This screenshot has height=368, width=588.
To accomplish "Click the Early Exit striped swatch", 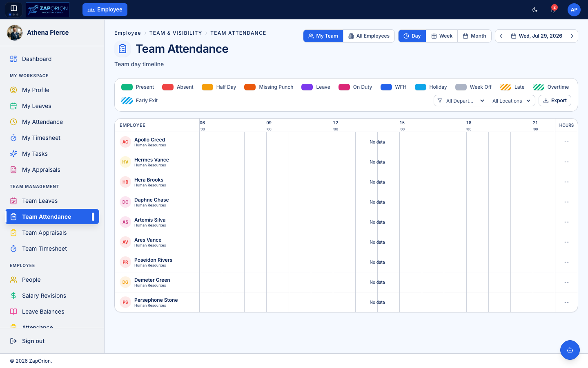I will coord(127,101).
